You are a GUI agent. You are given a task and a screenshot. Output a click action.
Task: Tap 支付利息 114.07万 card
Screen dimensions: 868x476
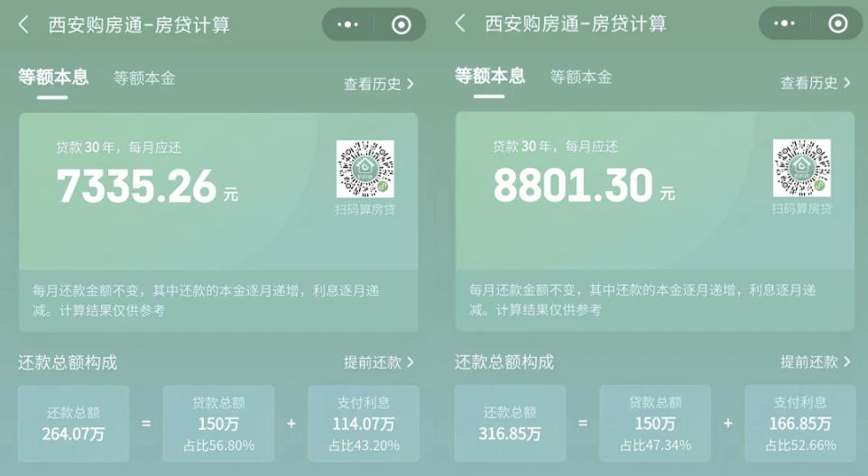(x=364, y=424)
